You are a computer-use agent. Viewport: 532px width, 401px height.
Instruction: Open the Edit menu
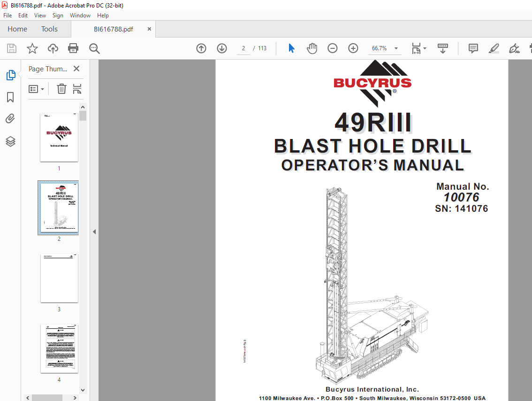coord(23,15)
